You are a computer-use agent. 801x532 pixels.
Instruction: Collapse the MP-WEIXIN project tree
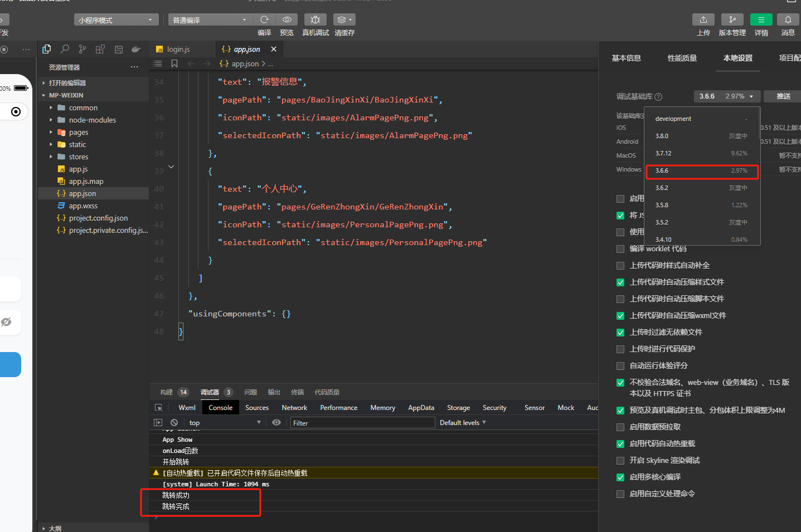(x=94, y=95)
